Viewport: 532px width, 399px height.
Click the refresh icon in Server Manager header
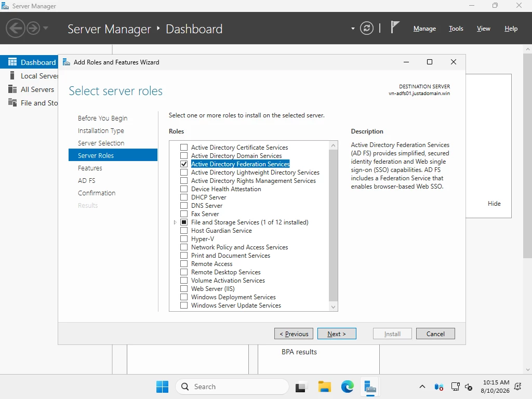(367, 28)
